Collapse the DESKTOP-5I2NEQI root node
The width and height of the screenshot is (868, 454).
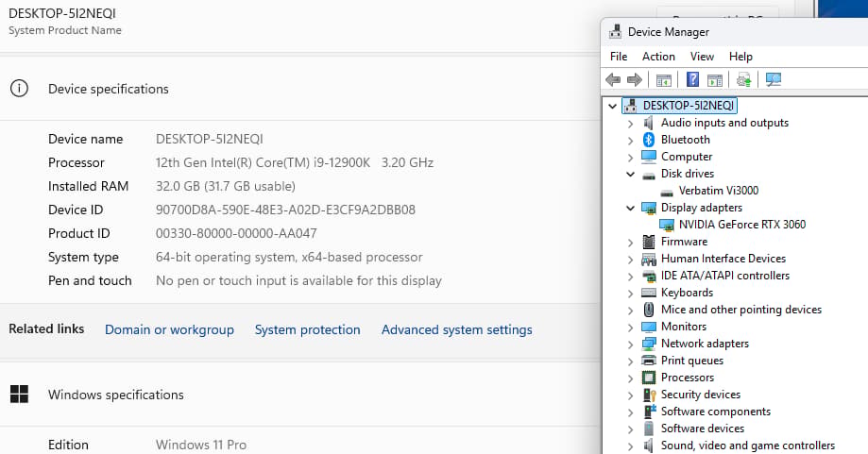coord(612,106)
